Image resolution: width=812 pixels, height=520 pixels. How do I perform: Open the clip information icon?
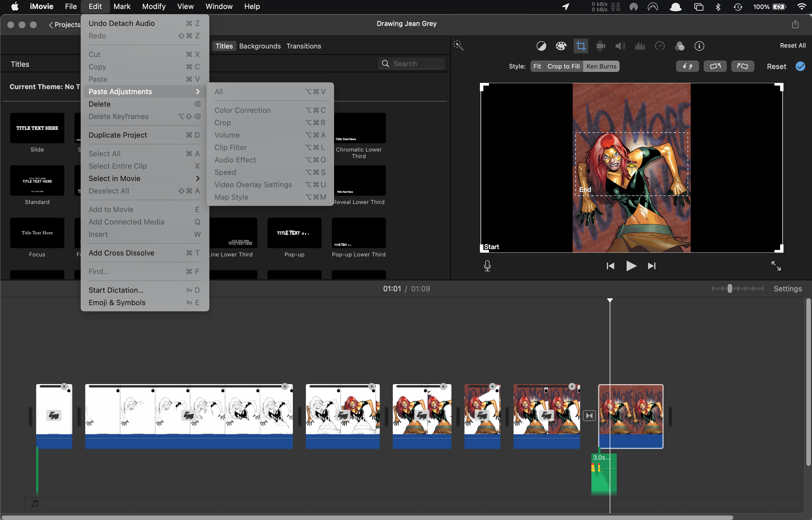click(699, 46)
